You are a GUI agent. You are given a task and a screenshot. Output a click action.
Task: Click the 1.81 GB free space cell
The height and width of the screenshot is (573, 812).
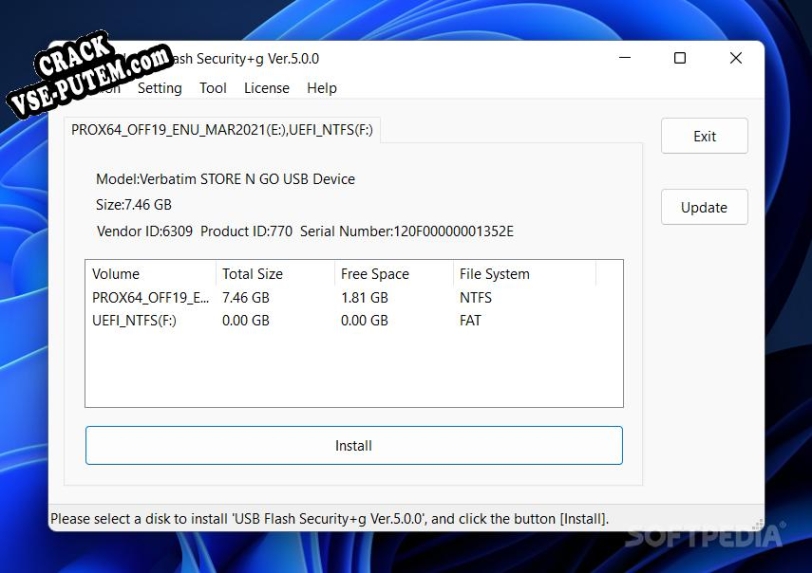coord(365,297)
